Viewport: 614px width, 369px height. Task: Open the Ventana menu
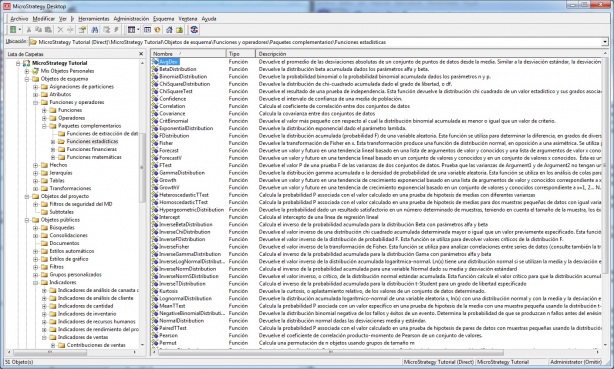pos(188,19)
